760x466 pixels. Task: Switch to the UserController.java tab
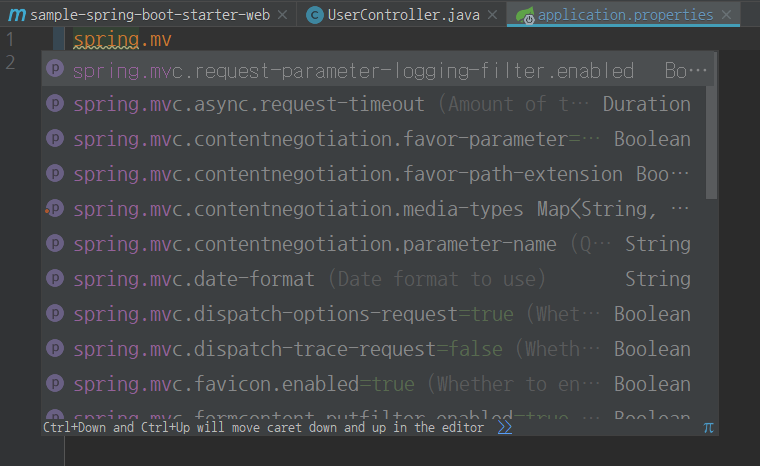click(405, 15)
